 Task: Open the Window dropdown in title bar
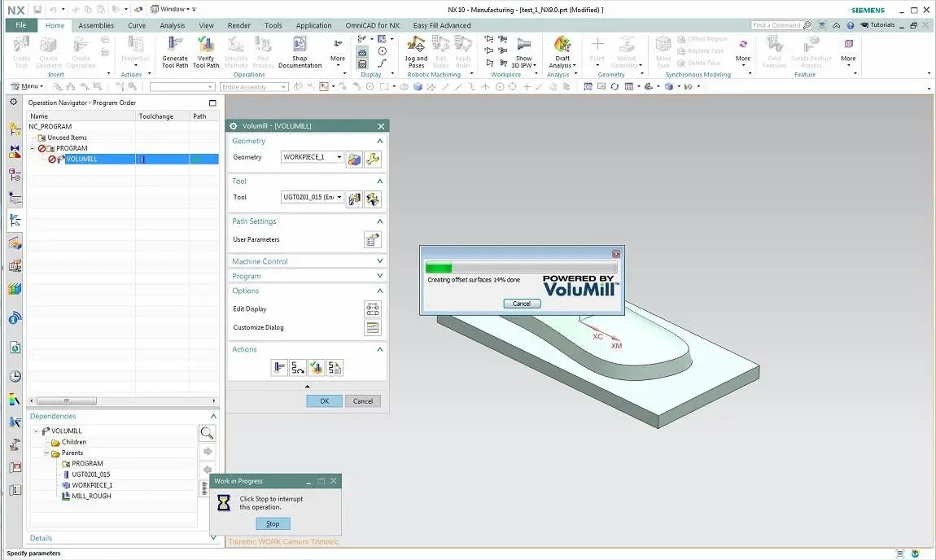(x=173, y=10)
